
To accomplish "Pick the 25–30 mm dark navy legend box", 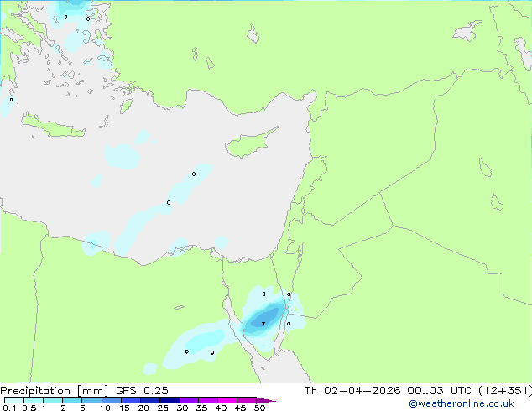I will [170, 400].
